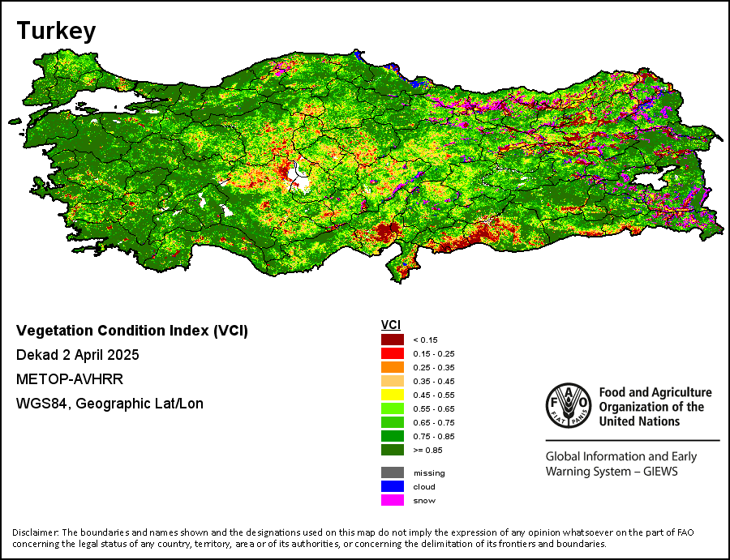Click the '0.25 - 0.35' legend label

point(434,367)
